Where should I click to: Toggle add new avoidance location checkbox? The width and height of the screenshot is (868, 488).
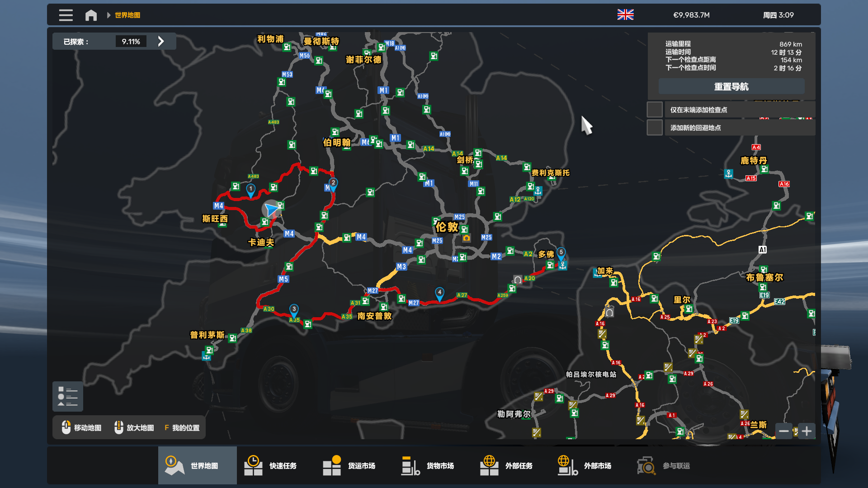click(x=655, y=128)
